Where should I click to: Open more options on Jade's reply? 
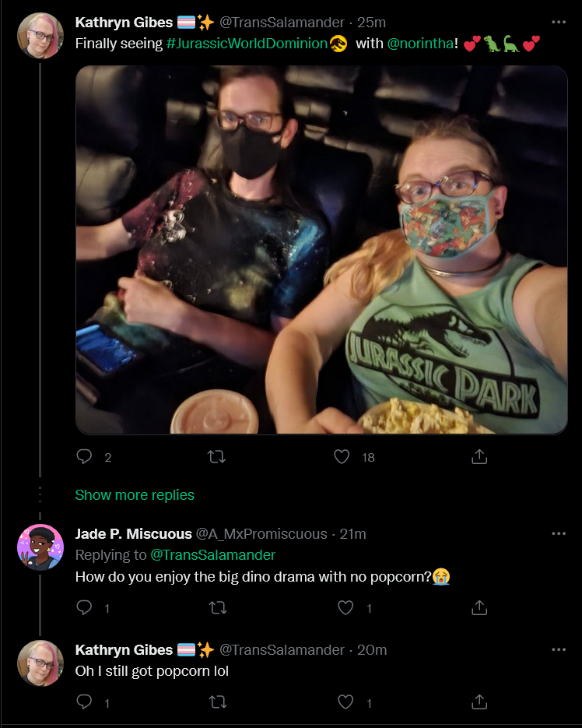(559, 533)
